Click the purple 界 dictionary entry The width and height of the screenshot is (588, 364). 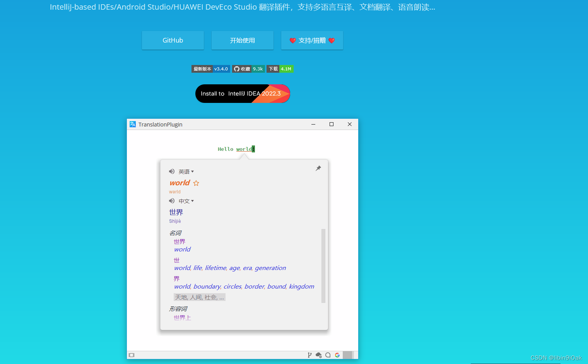pos(177,279)
